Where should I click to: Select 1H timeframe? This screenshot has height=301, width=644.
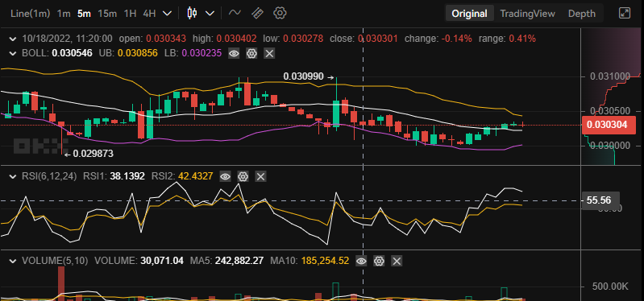click(130, 14)
